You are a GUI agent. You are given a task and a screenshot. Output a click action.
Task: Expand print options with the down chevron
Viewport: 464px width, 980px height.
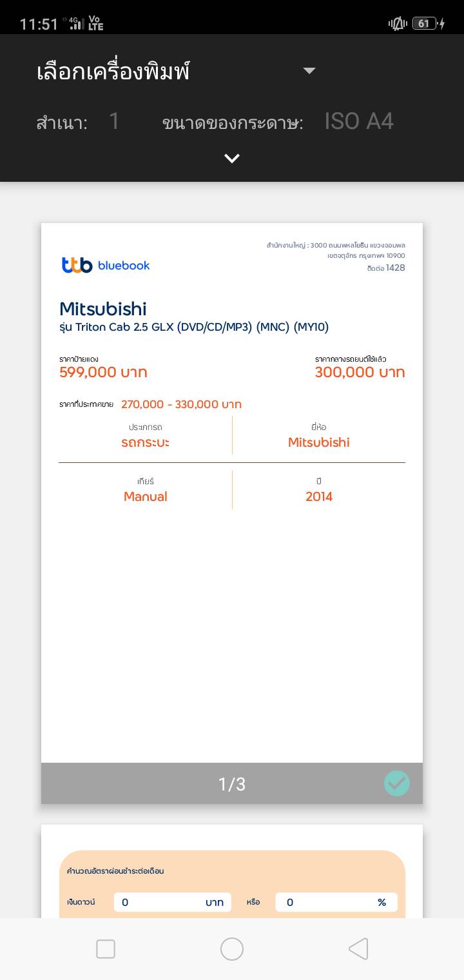(232, 159)
